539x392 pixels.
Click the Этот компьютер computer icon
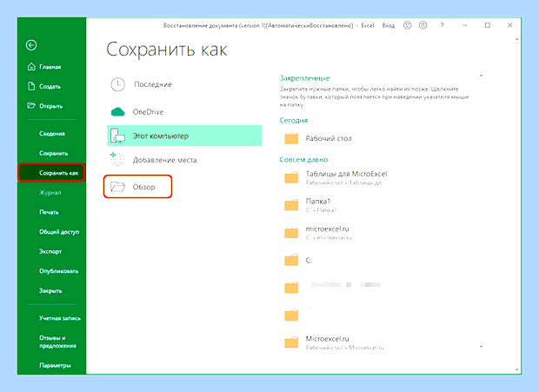(117, 136)
